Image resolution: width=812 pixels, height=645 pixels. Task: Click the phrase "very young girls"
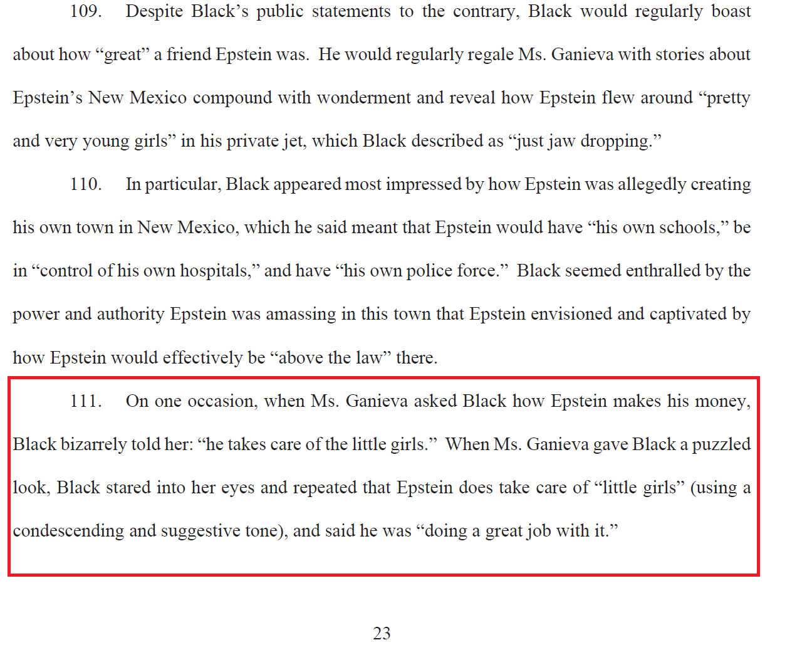pyautogui.click(x=106, y=141)
